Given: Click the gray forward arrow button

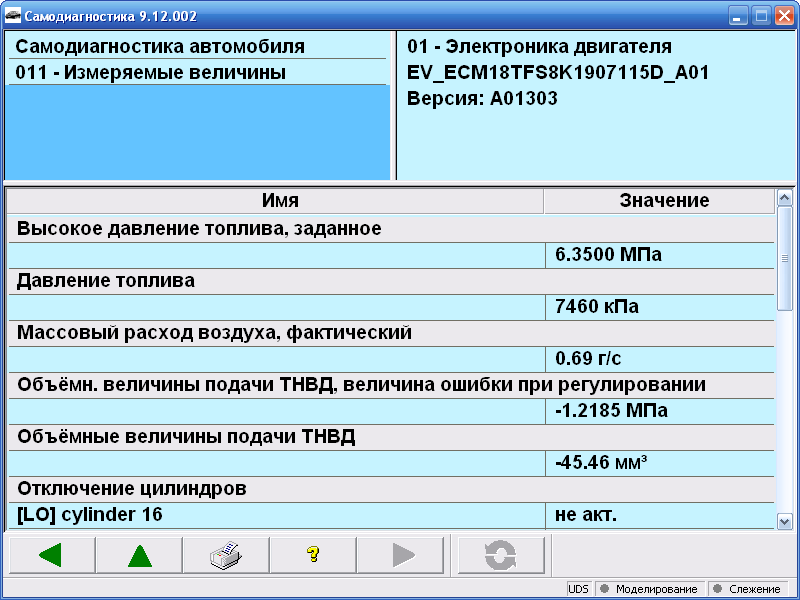Looking at the screenshot, I should point(401,555).
